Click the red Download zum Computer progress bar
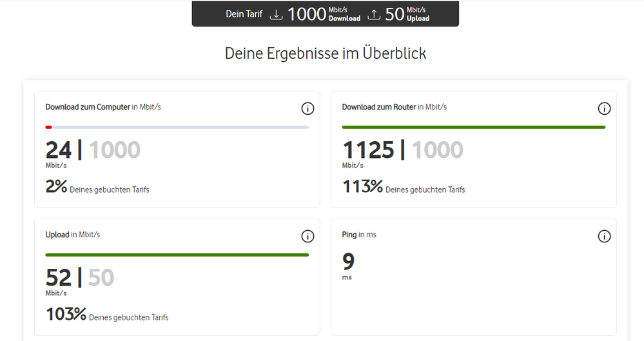Image resolution: width=644 pixels, height=341 pixels. 49,127
